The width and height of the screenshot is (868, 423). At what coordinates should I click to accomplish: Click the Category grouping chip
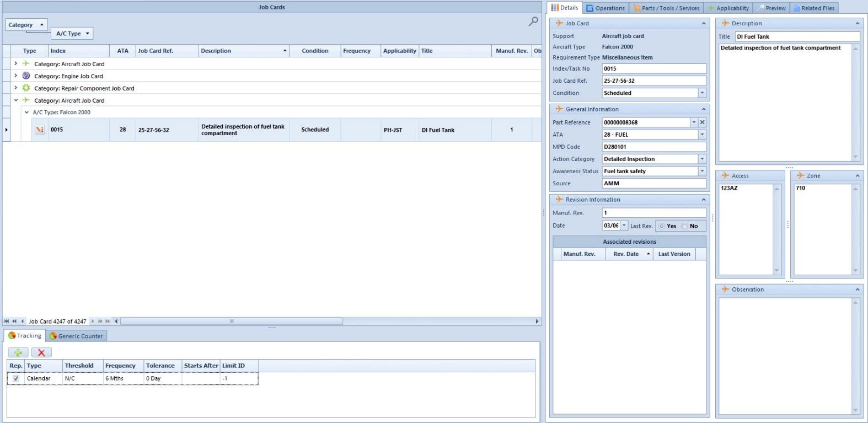coord(26,25)
